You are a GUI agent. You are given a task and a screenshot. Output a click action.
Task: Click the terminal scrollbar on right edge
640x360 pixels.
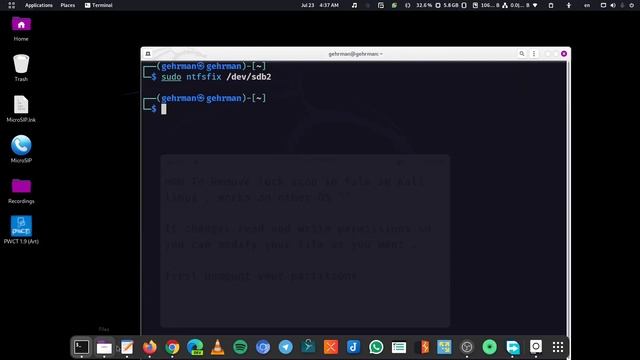[568, 198]
